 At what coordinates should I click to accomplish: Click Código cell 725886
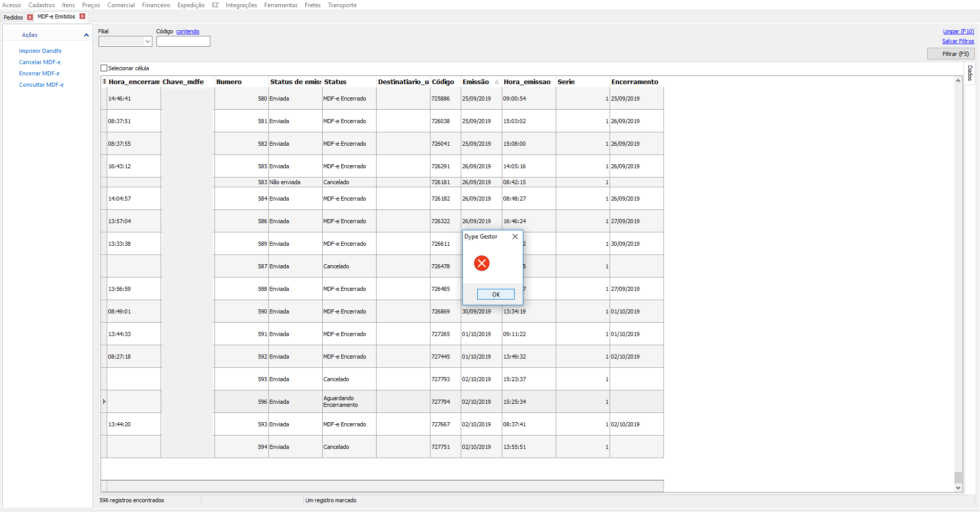tap(445, 99)
